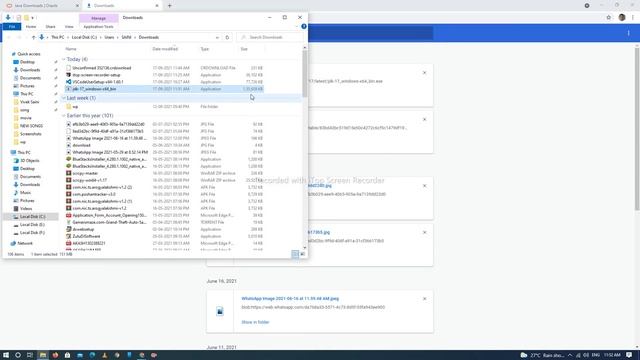640x360 pixels.
Task: Click the Manage contextual tab
Action: (98, 18)
